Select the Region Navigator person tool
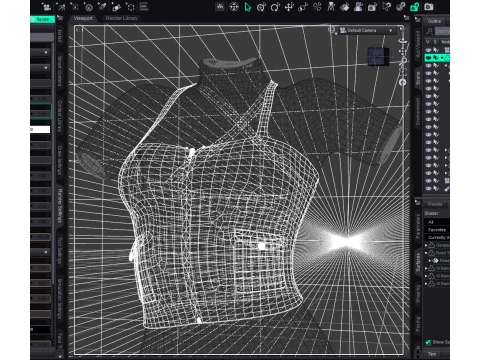The height and width of the screenshot is (360, 480). click(358, 7)
